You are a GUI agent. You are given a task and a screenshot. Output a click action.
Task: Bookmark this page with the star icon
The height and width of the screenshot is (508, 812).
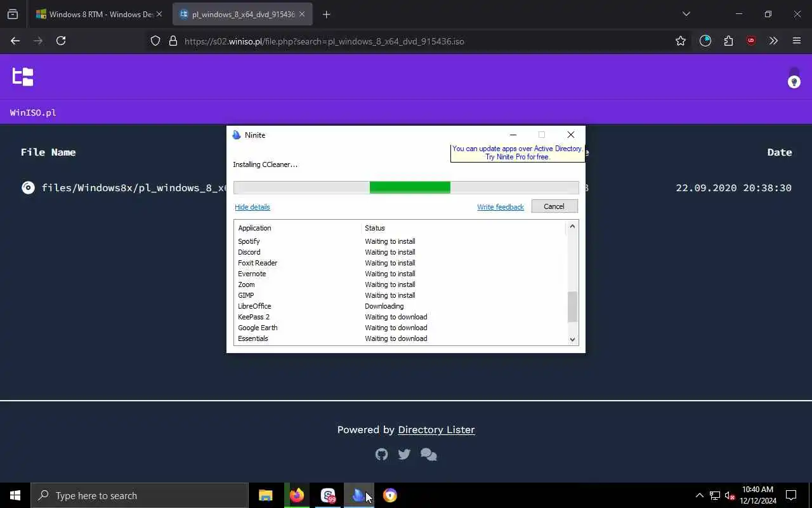click(681, 41)
